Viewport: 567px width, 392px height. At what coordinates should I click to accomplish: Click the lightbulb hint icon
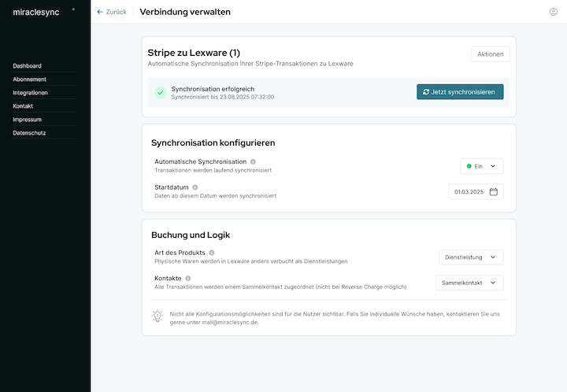point(157,316)
